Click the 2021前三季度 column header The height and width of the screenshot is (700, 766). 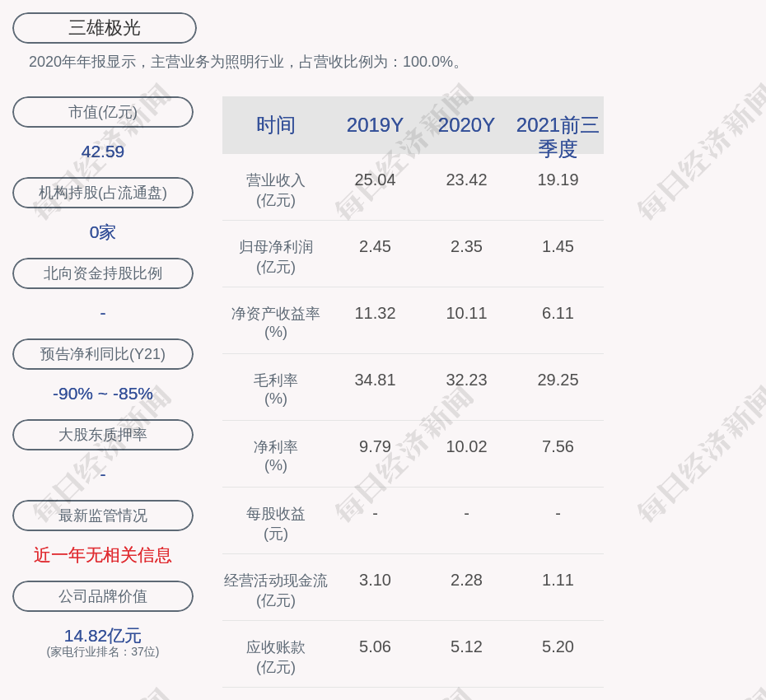point(558,137)
